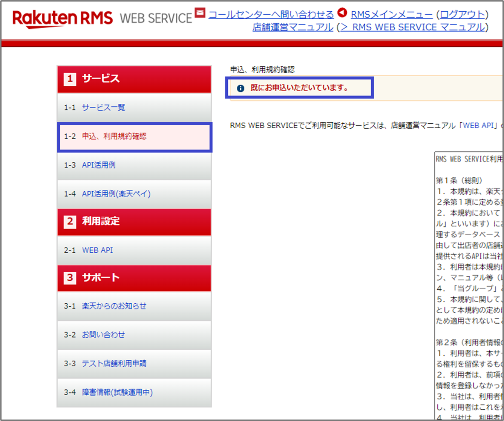This screenshot has width=504, height=421.
Task: Click the 1 サービス section header
Action: 134,79
